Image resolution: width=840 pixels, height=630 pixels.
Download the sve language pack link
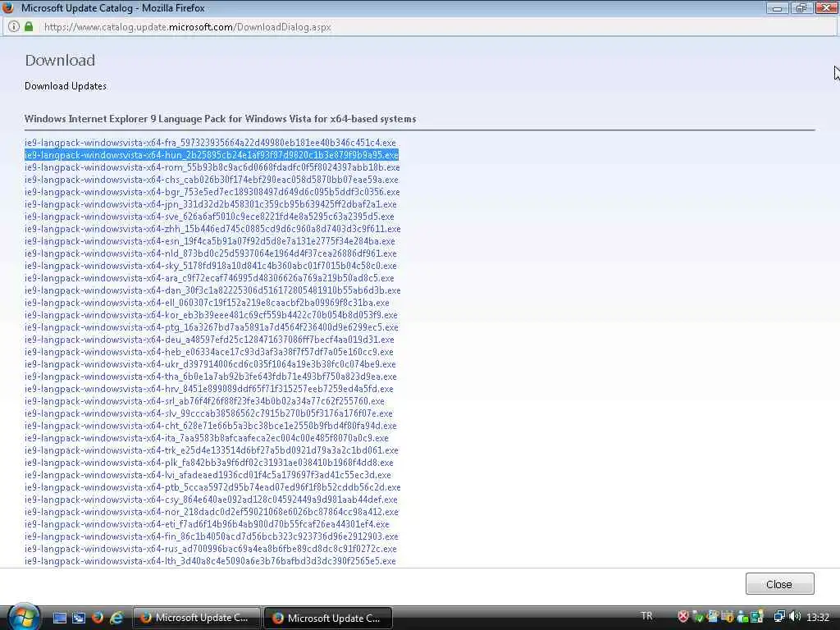click(x=209, y=217)
